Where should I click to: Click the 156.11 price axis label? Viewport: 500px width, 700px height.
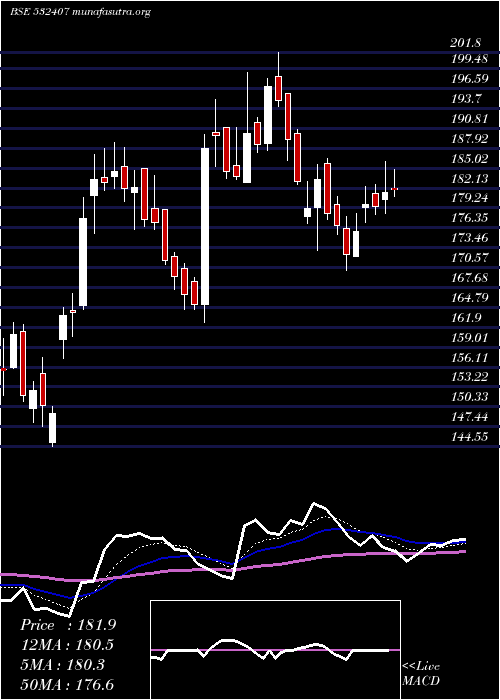468,357
